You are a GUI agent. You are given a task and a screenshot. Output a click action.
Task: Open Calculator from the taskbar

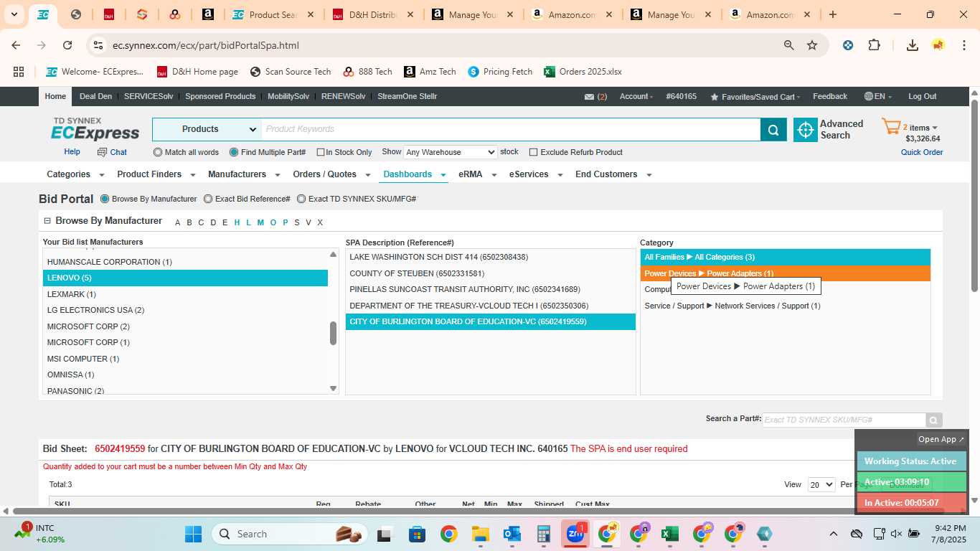tap(544, 534)
